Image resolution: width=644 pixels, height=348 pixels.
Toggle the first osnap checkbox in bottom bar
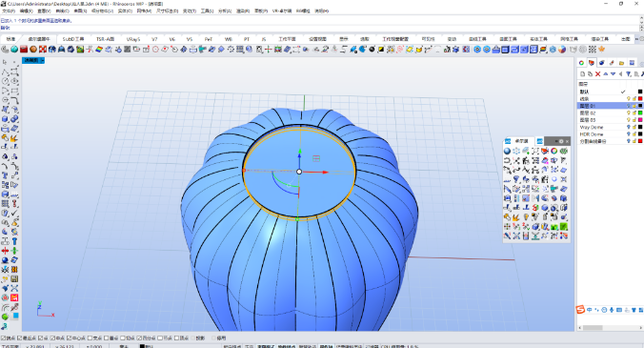pyautogui.click(x=3, y=338)
